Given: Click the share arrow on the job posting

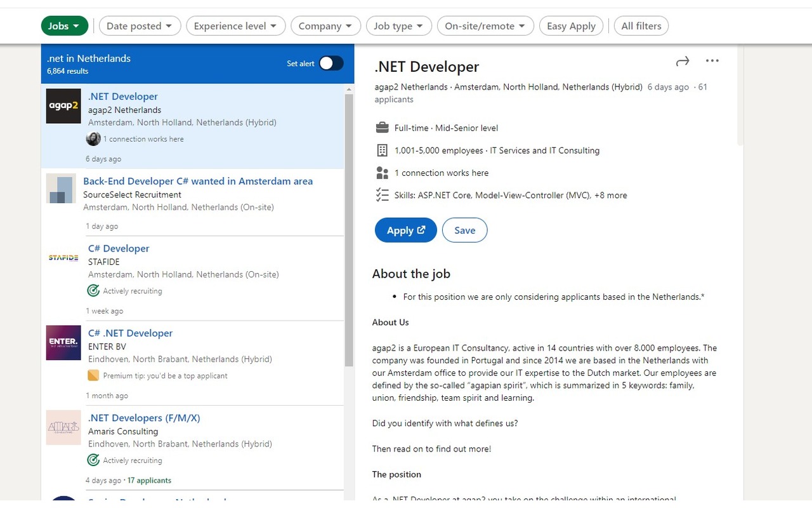Looking at the screenshot, I should tap(683, 61).
